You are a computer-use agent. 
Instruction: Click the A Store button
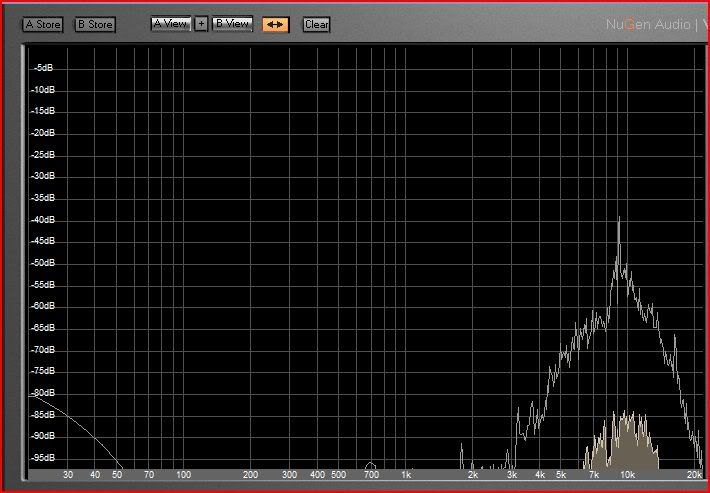pyautogui.click(x=43, y=24)
